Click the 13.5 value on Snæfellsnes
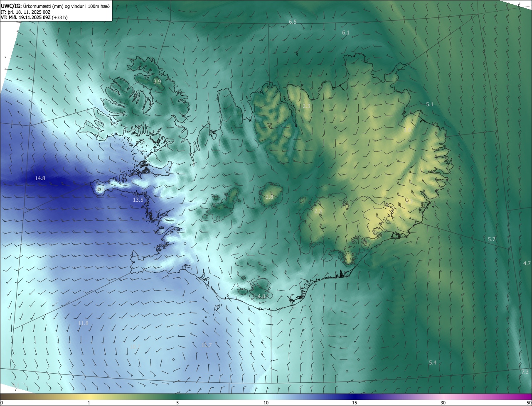 pos(138,200)
